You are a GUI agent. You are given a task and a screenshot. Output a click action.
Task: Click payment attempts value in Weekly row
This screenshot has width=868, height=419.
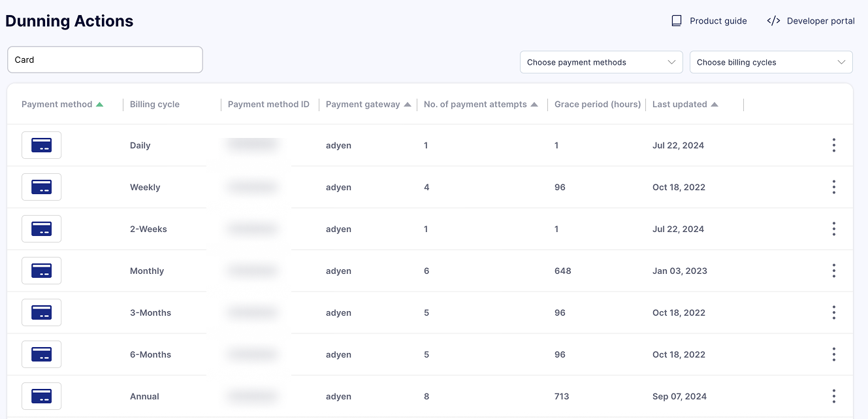(426, 187)
